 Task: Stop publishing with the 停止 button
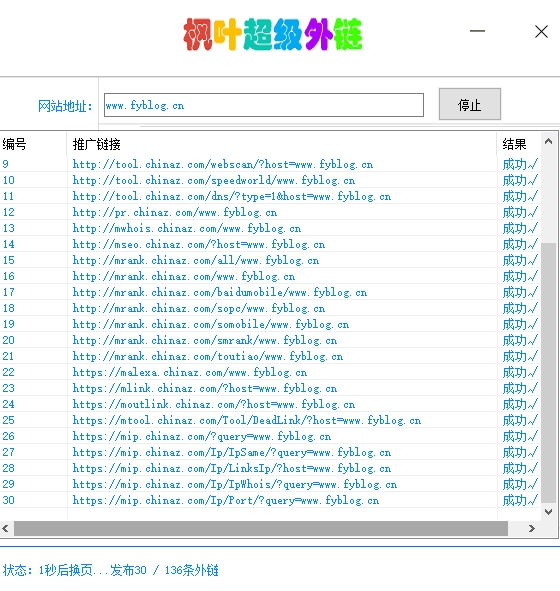coord(470,104)
